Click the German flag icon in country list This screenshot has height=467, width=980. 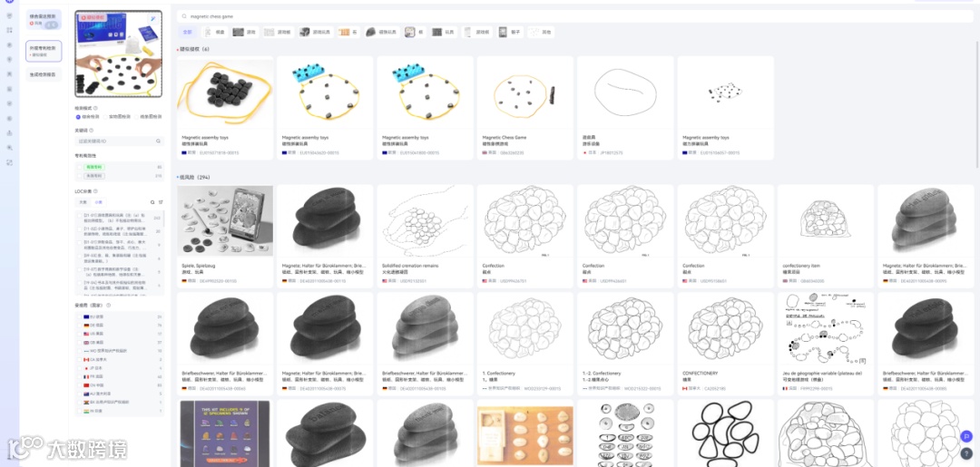(x=86, y=326)
